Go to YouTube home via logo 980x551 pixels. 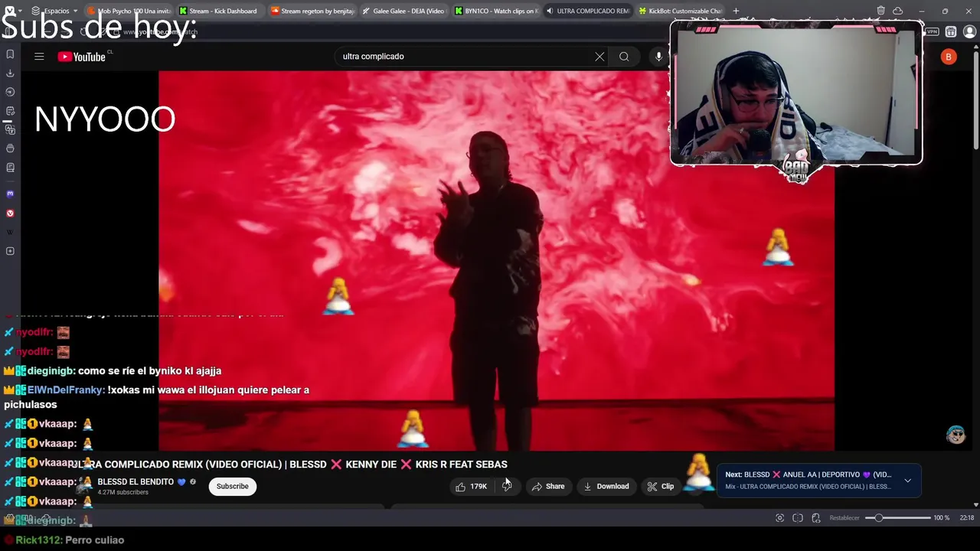tap(81, 57)
